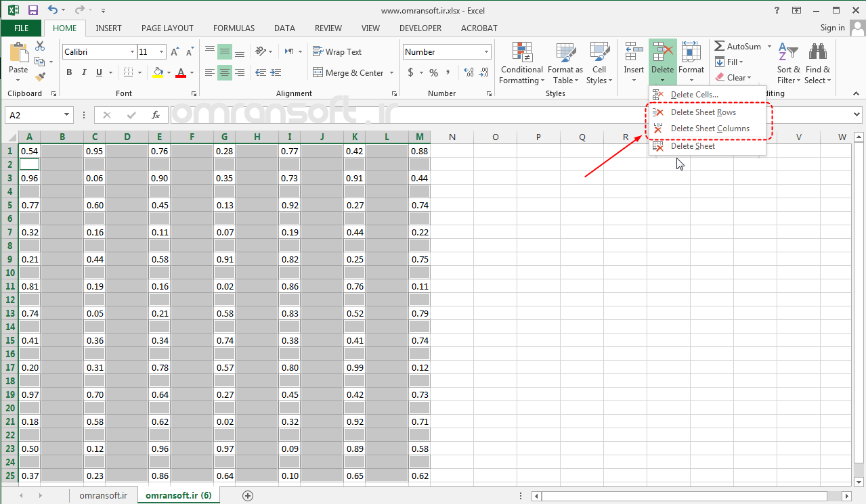This screenshot has width=866, height=504.
Task: Choose Delete Cells... from menu
Action: click(x=707, y=95)
